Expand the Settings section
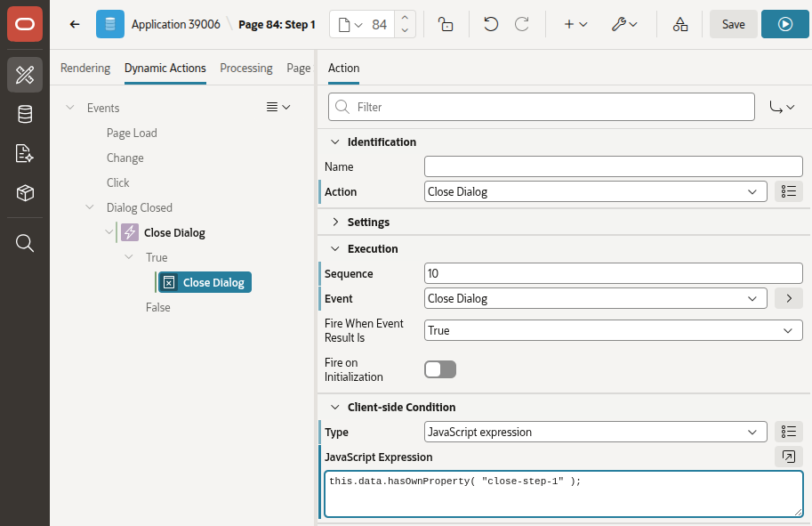 [x=335, y=222]
